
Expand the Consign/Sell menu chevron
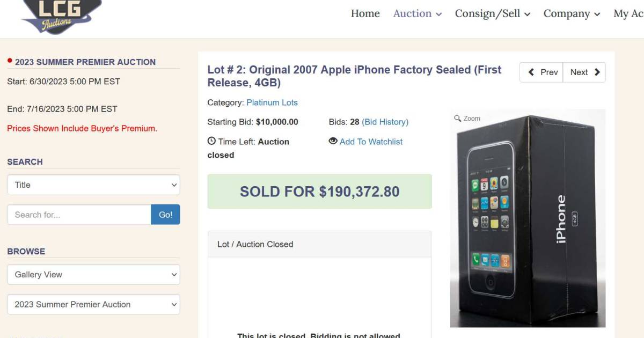(528, 14)
